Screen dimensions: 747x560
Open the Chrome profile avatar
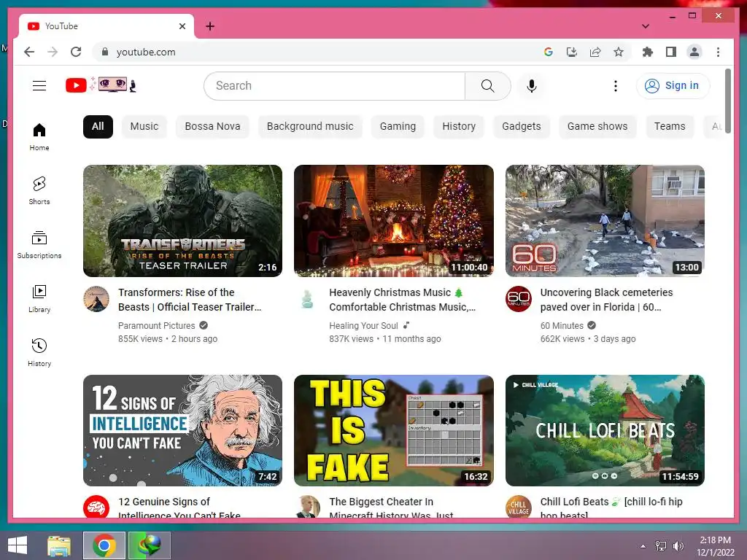pos(694,52)
